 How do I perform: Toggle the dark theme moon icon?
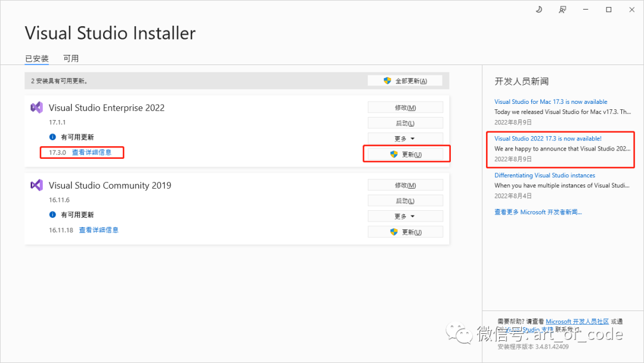[539, 10]
